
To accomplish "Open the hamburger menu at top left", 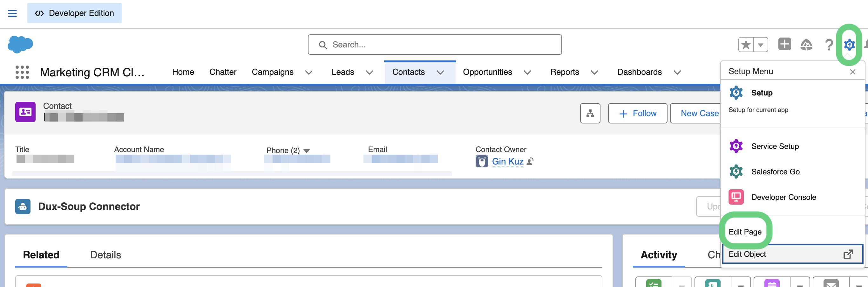I will (x=12, y=13).
